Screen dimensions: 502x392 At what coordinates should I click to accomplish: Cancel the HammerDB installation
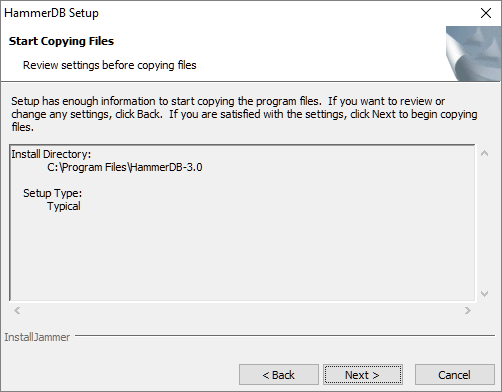coord(454,375)
